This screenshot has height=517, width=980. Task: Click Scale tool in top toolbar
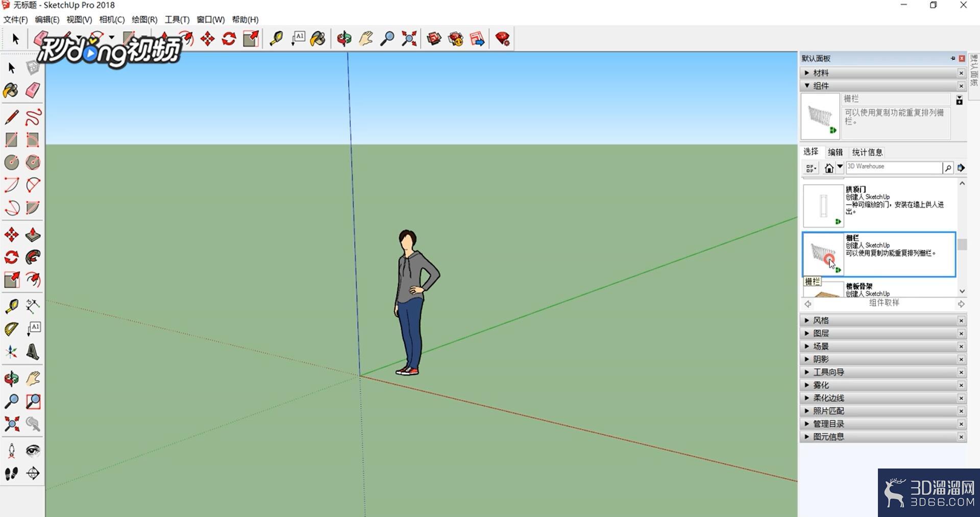251,39
